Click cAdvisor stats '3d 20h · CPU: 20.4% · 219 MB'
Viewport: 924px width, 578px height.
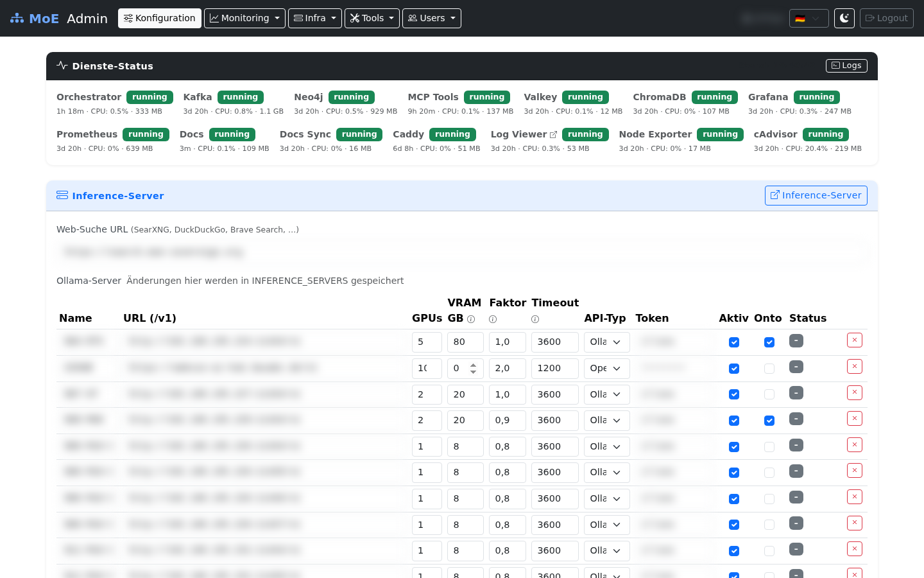[807, 148]
